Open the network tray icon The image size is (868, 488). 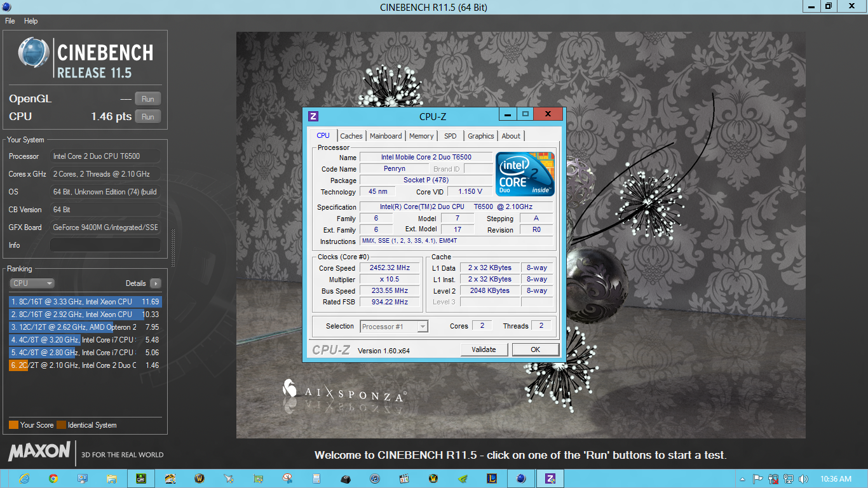(x=789, y=479)
